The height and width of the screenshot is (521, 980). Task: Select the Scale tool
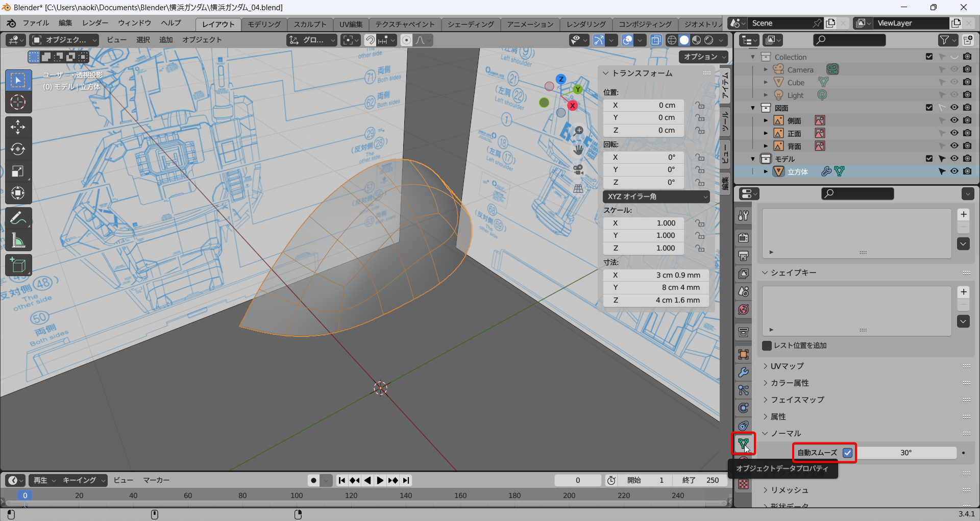(x=18, y=171)
